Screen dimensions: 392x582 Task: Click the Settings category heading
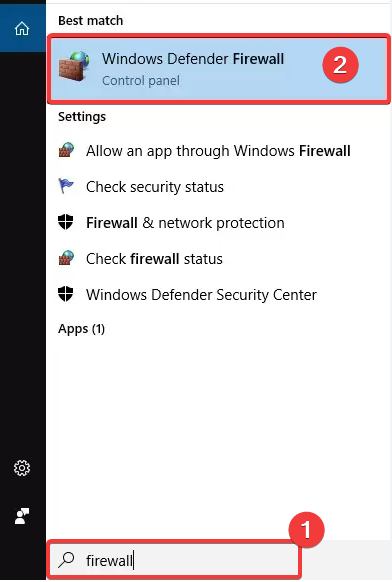click(82, 117)
